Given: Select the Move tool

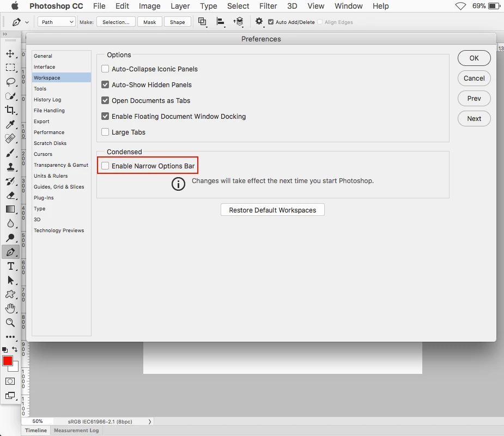Looking at the screenshot, I should 10,53.
